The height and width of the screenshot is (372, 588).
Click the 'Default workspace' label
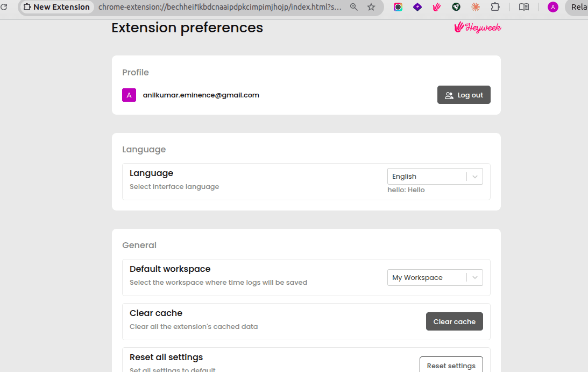pos(170,269)
